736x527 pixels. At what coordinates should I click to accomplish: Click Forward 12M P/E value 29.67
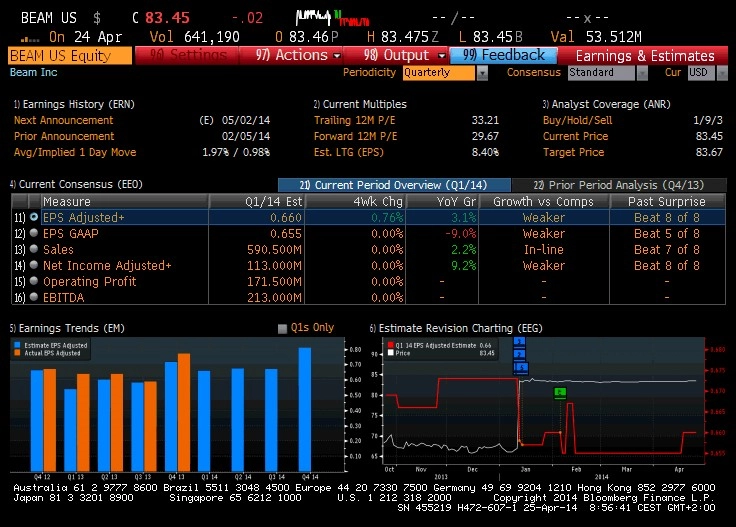coord(485,136)
